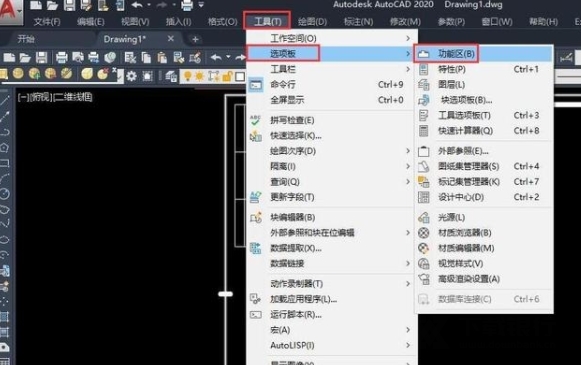Open the 文件(F) menu

tap(47, 22)
